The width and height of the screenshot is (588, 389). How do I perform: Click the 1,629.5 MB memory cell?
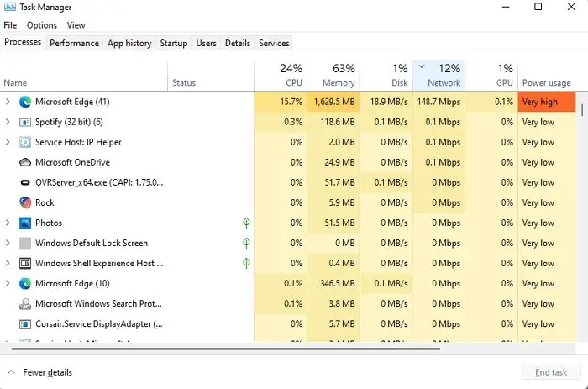333,102
